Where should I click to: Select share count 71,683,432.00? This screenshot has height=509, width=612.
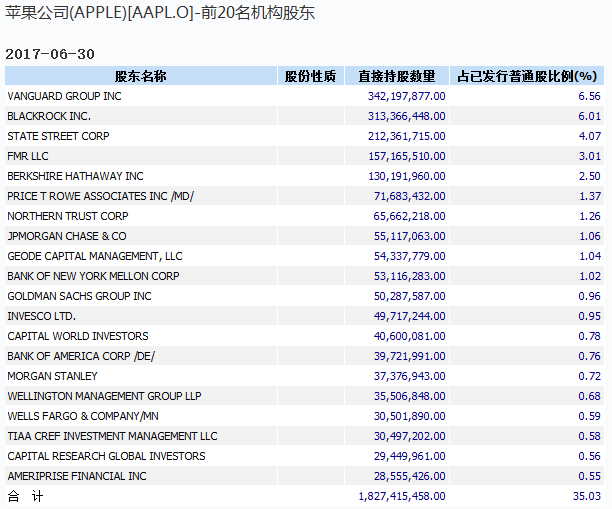[x=409, y=196]
